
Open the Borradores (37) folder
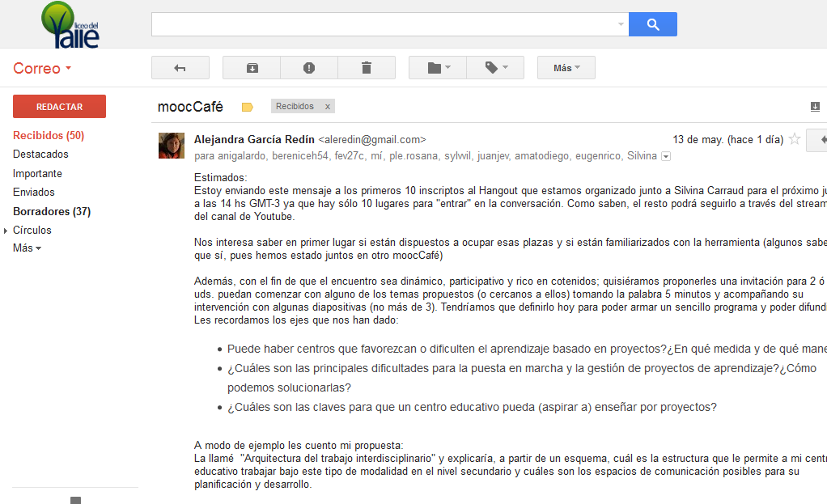52,211
